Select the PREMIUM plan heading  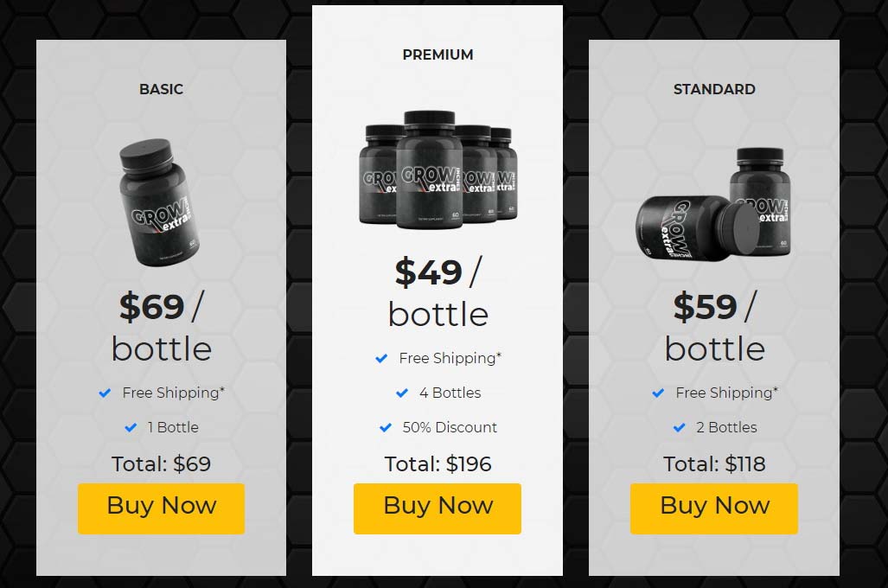click(438, 54)
